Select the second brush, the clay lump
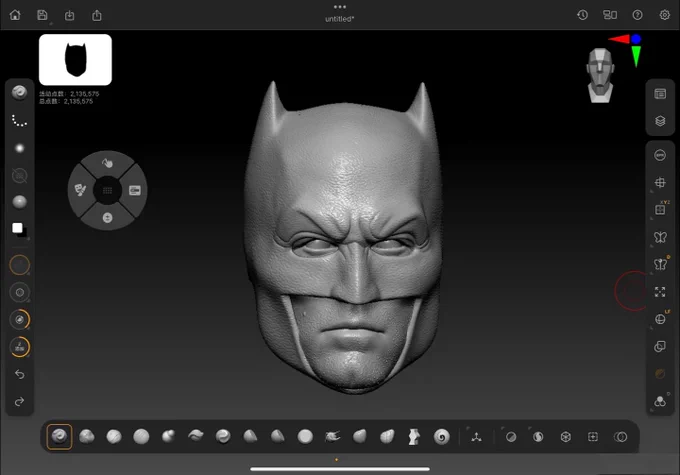 click(87, 436)
